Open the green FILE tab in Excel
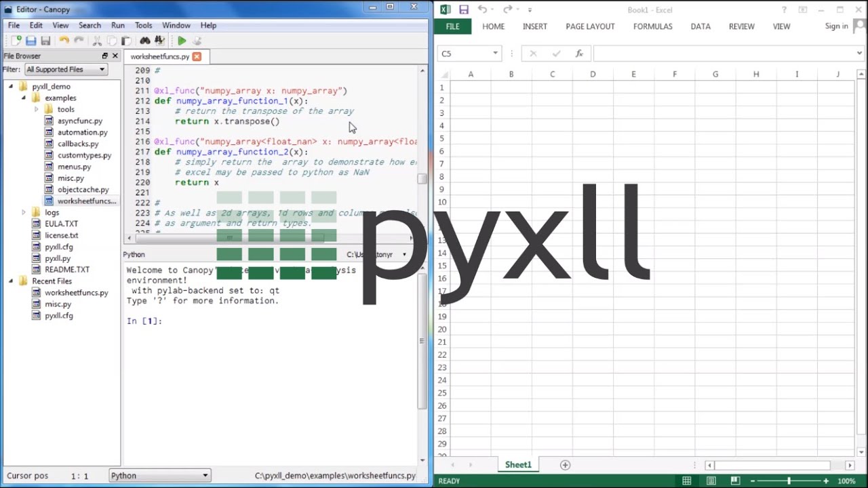Image resolution: width=868 pixels, height=488 pixels. 453,26
